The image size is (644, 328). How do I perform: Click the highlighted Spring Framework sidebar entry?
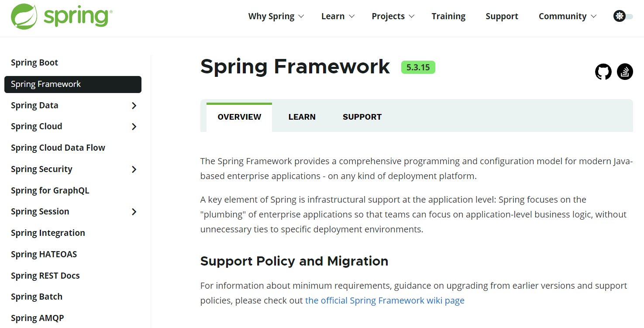(x=46, y=84)
